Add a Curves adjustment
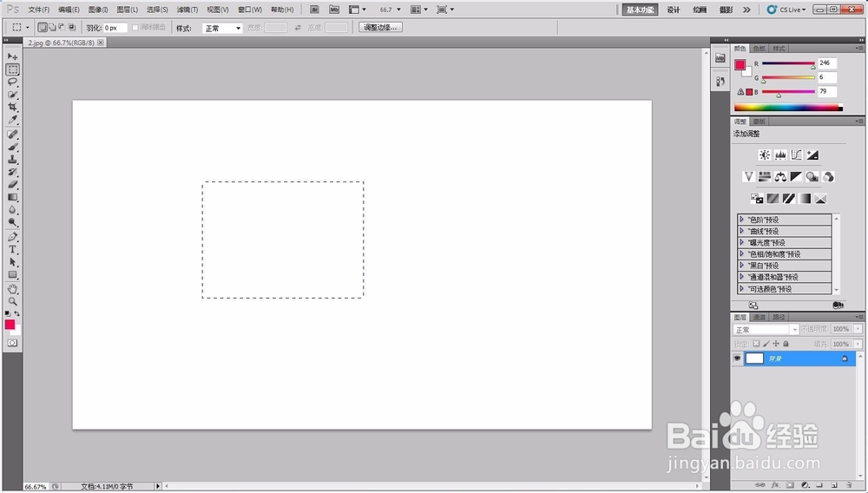Image resolution: width=868 pixels, height=493 pixels. pos(796,154)
